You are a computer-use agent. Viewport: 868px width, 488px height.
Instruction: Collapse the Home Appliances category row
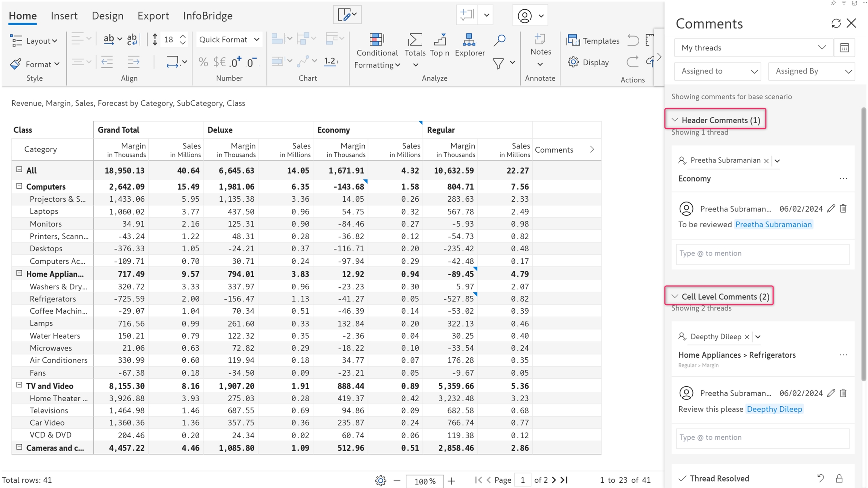click(19, 273)
